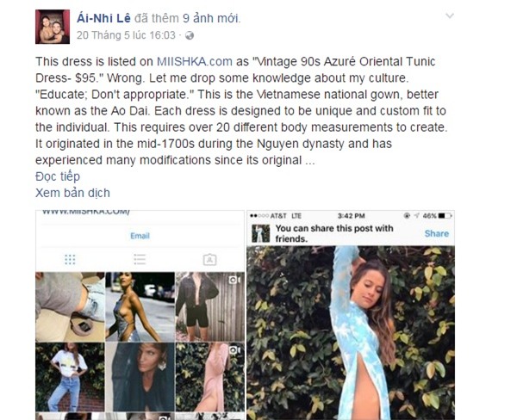
Task: Open Ái-Nhi Lê profile name link
Action: (x=103, y=18)
